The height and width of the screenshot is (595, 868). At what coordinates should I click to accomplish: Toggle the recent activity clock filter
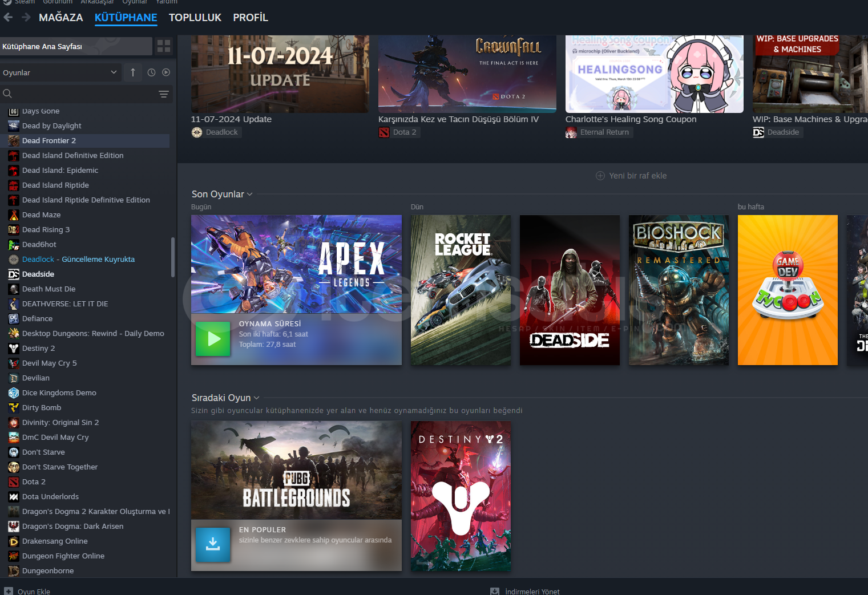pos(151,72)
